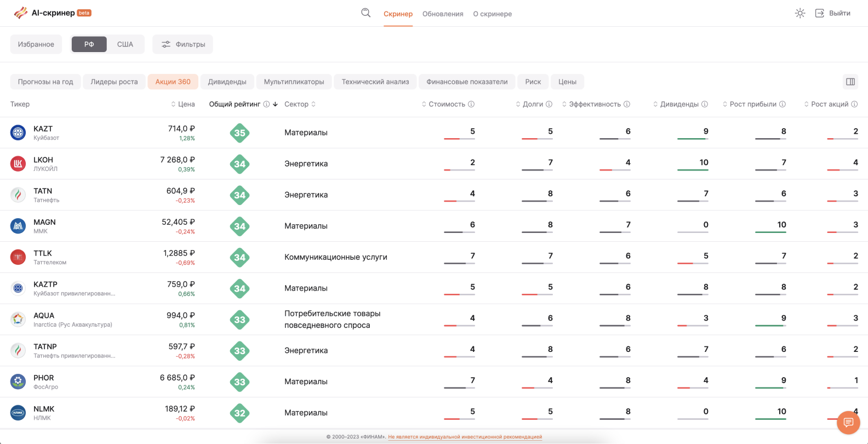868x444 pixels.
Task: Click the info icon beside Долги
Action: 549,104
